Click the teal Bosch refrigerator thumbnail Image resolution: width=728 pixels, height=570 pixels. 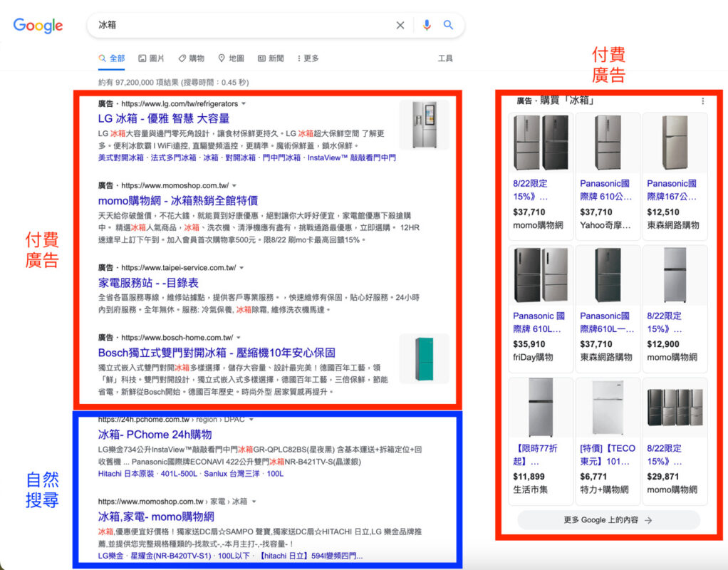point(425,358)
